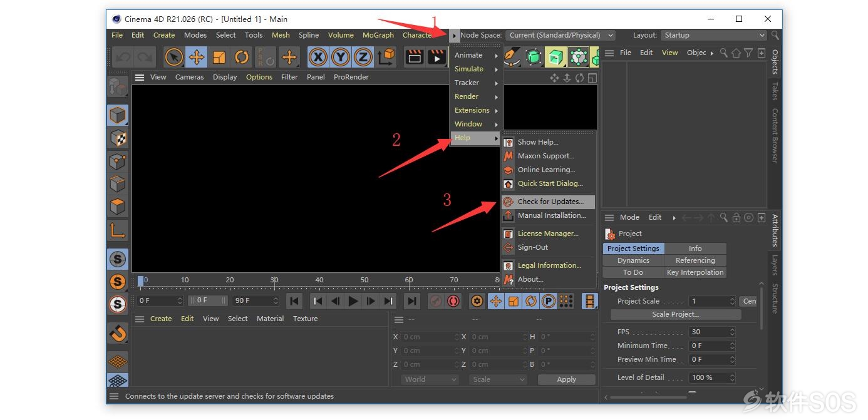
Task: Open the Scale mode dropdown
Action: coord(499,379)
